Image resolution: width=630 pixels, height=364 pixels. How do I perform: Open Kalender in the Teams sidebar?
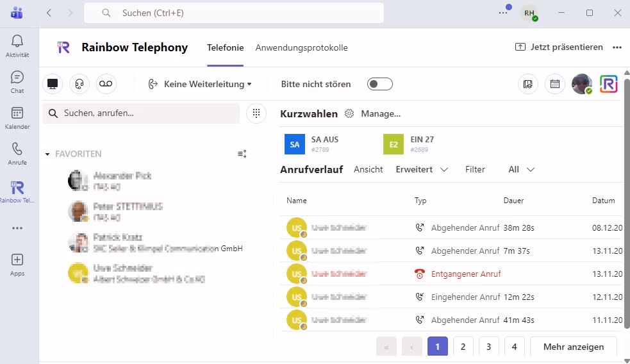pos(17,118)
